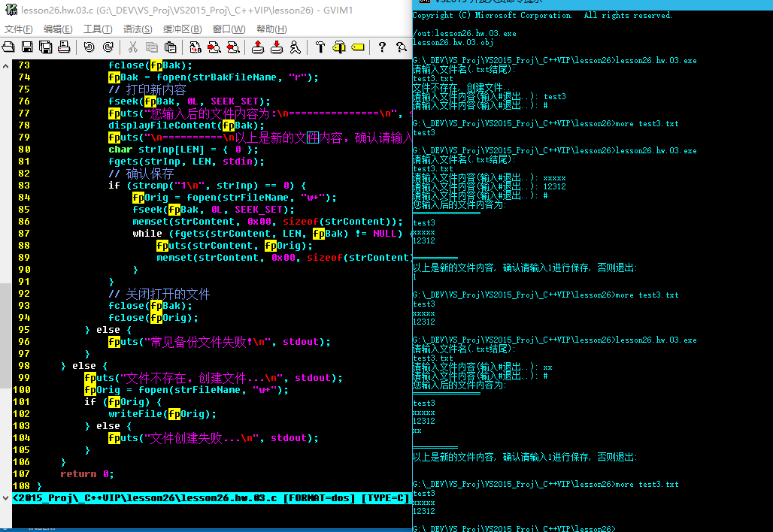This screenshot has width=773, height=532.
Task: Open the 窗口(W) menu
Action: [229, 29]
